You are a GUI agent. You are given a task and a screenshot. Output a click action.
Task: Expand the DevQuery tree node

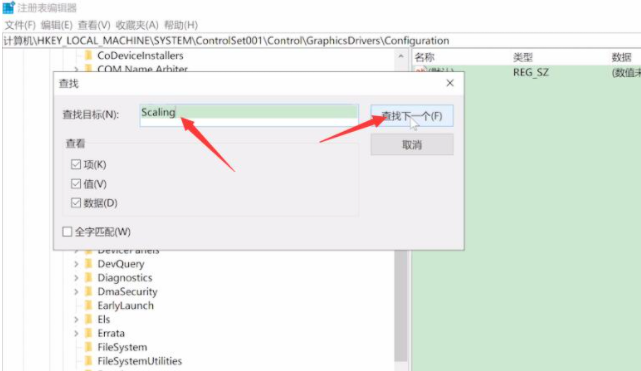[x=76, y=264]
